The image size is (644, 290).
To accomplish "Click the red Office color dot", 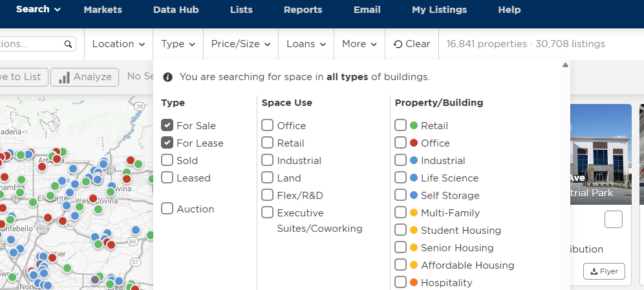I will click(x=414, y=143).
